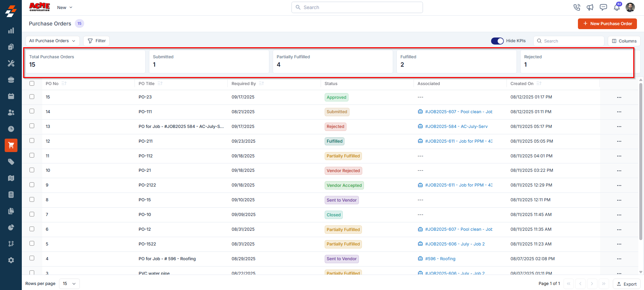Click the Submitted KPI card

[x=209, y=62]
